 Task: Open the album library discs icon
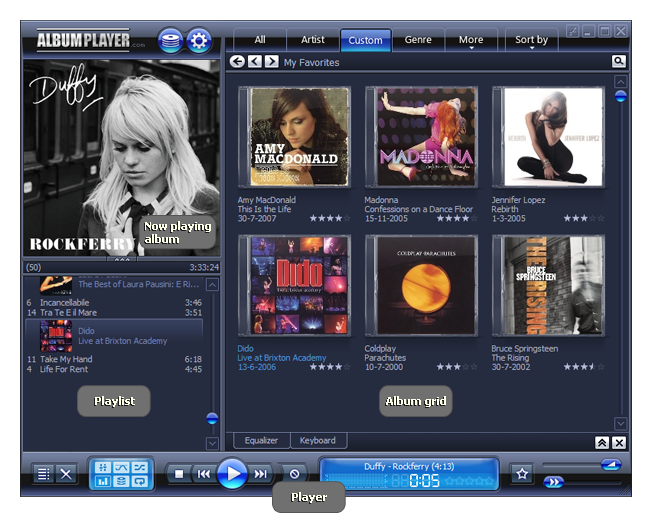[x=170, y=41]
